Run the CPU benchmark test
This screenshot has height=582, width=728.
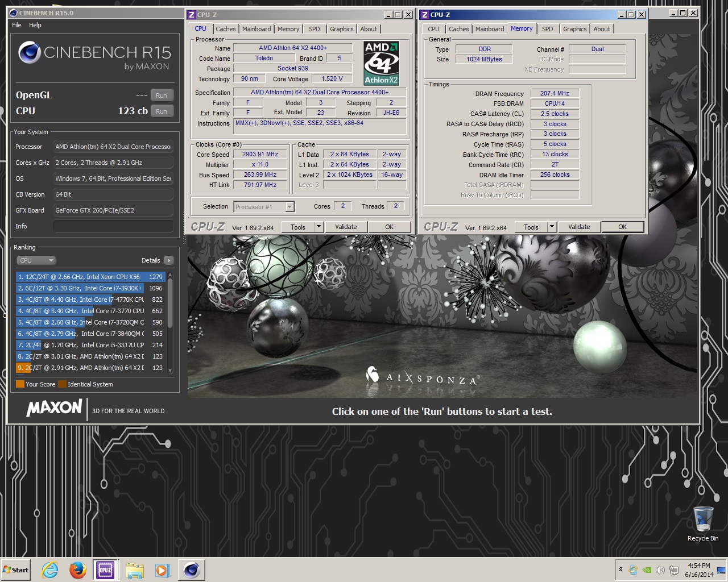(162, 111)
